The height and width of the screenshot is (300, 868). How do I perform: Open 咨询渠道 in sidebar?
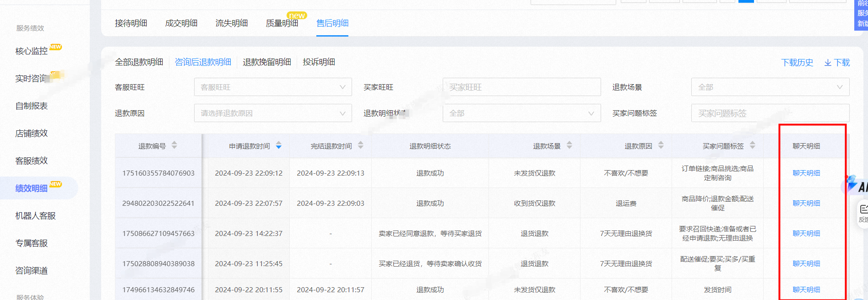click(31, 270)
